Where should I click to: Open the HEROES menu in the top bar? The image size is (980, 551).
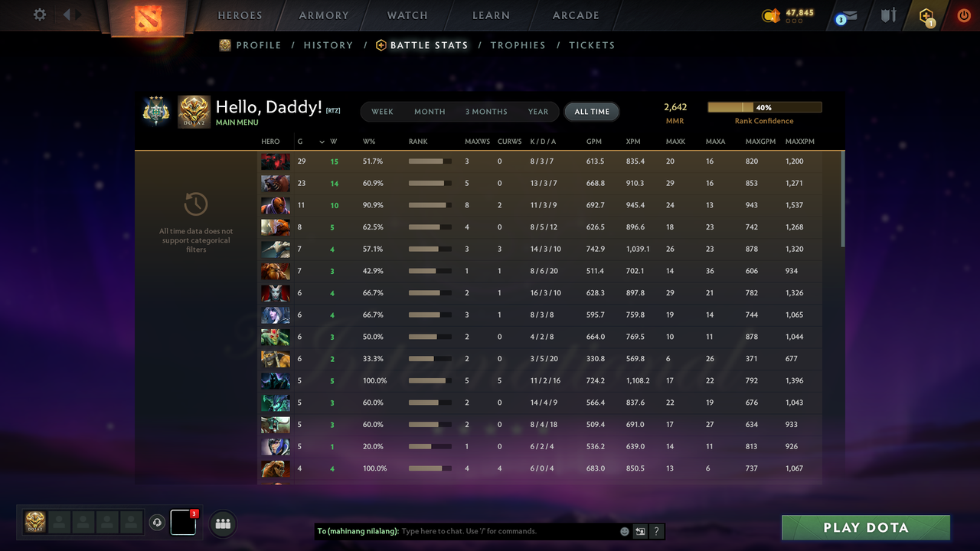[x=240, y=15]
